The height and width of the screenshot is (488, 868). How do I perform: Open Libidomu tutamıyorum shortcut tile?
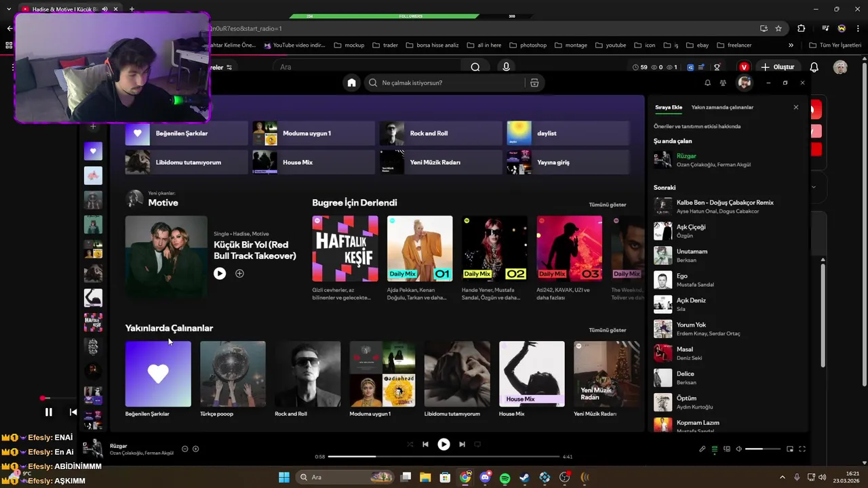186,163
